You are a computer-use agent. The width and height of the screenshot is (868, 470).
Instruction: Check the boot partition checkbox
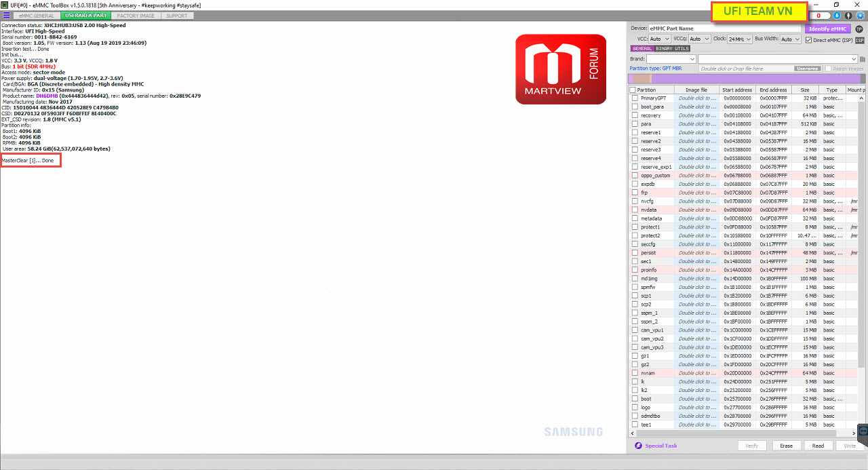pos(635,399)
